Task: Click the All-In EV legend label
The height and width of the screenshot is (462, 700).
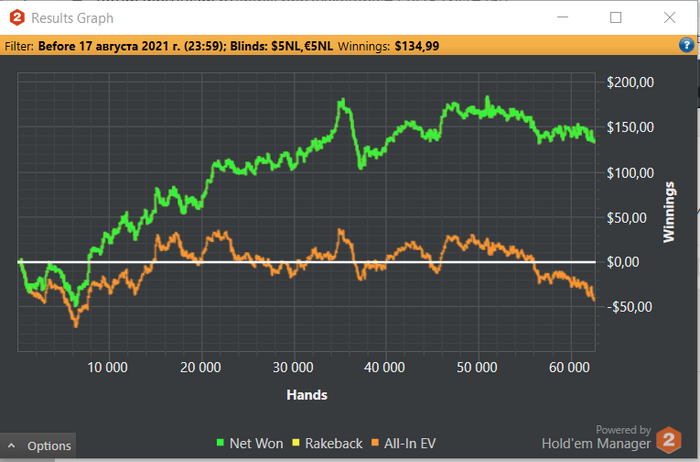Action: click(x=410, y=443)
